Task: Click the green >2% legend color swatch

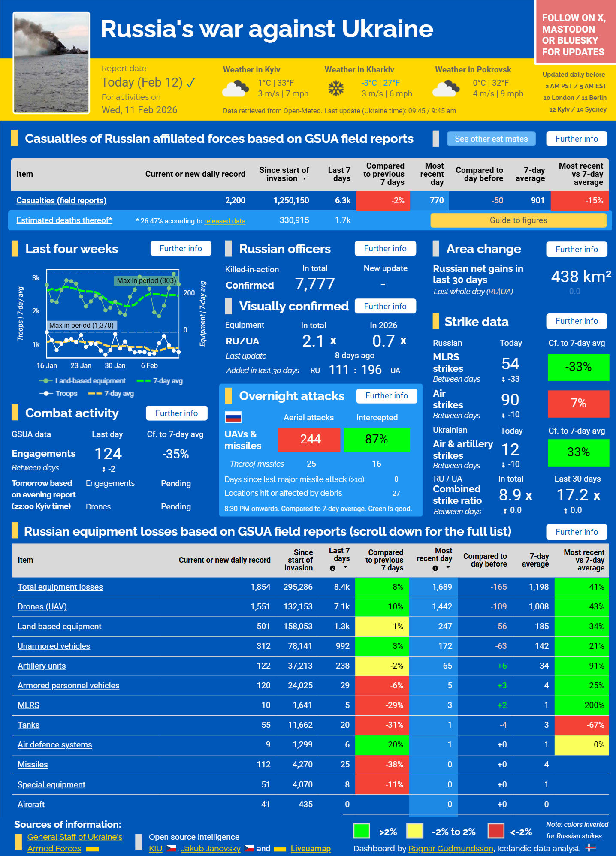Action: click(x=361, y=831)
